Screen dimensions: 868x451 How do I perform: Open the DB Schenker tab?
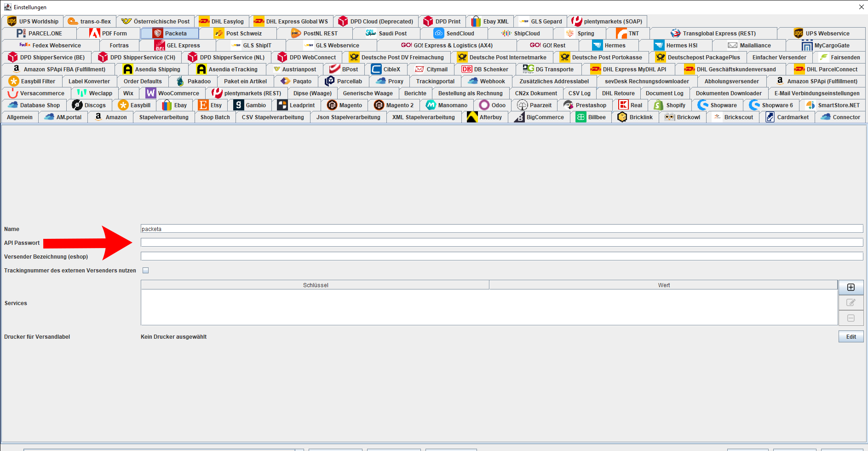pos(485,69)
